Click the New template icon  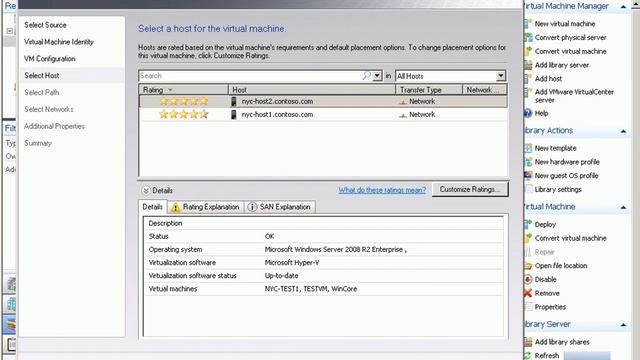(528, 148)
